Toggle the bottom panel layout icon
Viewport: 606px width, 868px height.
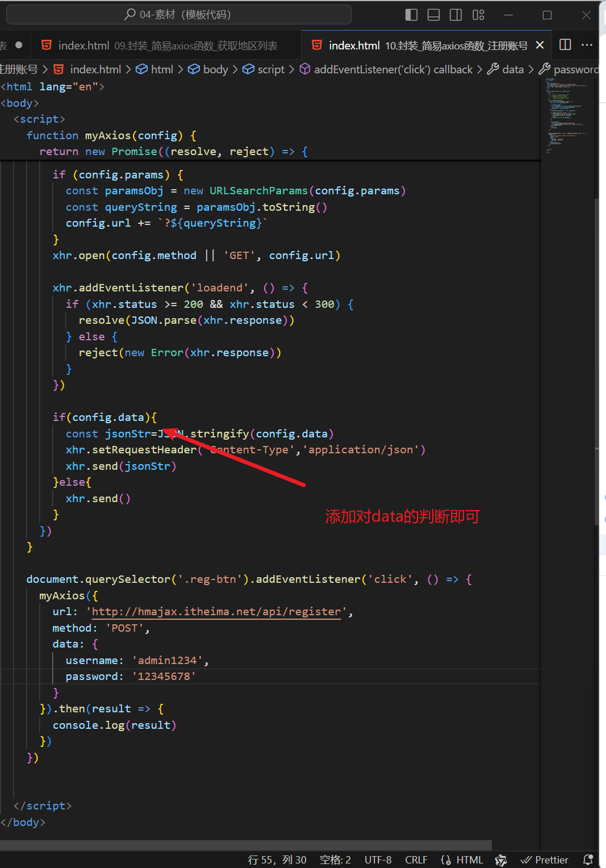point(433,15)
